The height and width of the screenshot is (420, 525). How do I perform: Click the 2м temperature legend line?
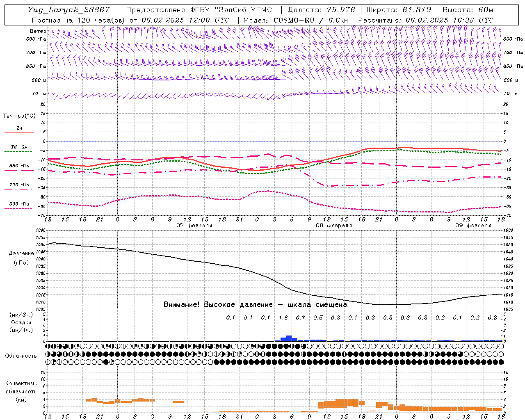[x=19, y=132]
